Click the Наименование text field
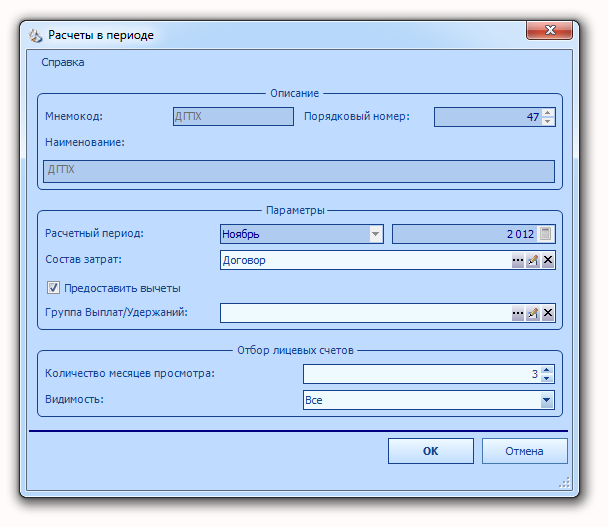The width and height of the screenshot is (608, 527). tap(299, 171)
